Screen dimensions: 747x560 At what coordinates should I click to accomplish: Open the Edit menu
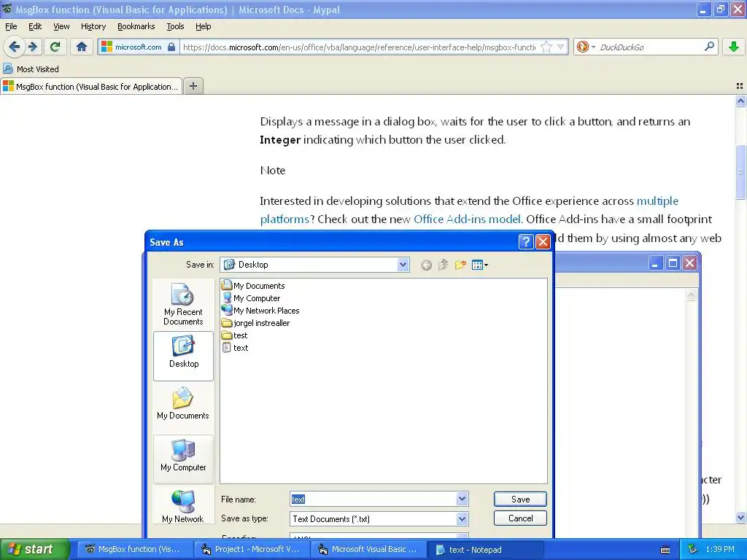[x=35, y=26]
